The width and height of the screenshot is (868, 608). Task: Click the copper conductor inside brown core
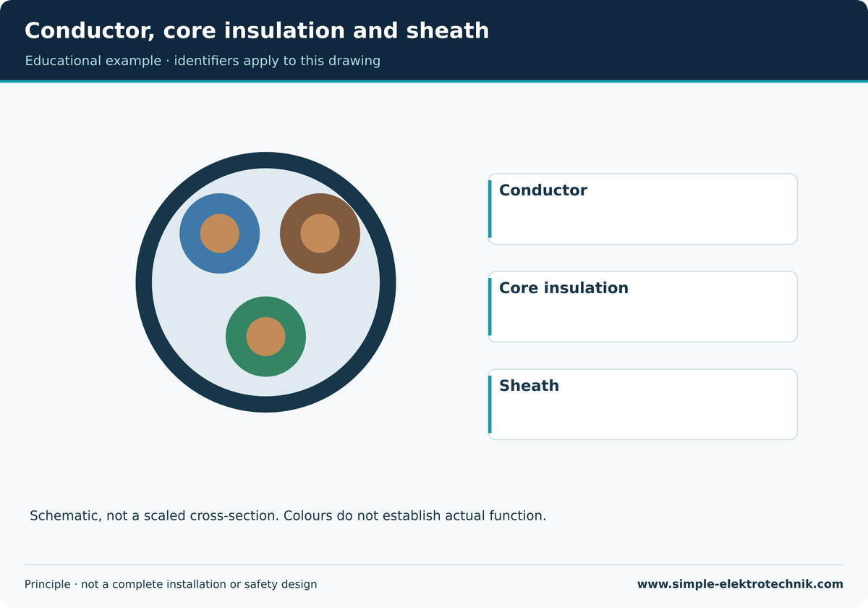click(320, 233)
